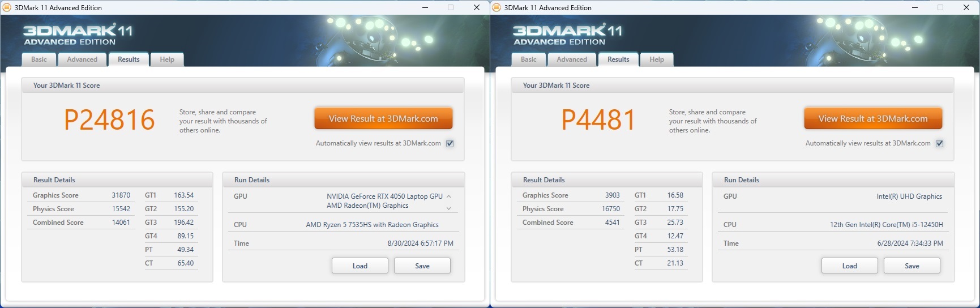The image size is (980, 308).
Task: Minimize the right 3DMark window
Action: tap(915, 7)
